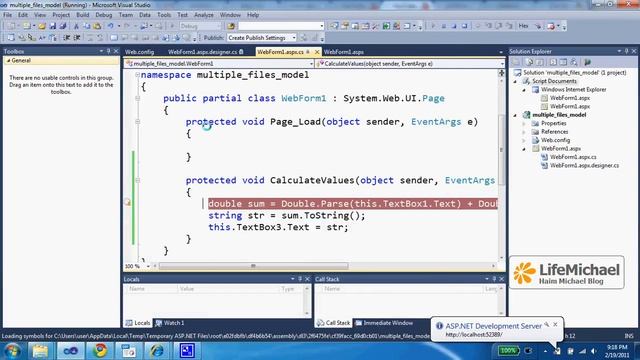Open the solution configuration Debug dropdown
The height and width of the screenshot is (360, 640).
pos(200,26)
